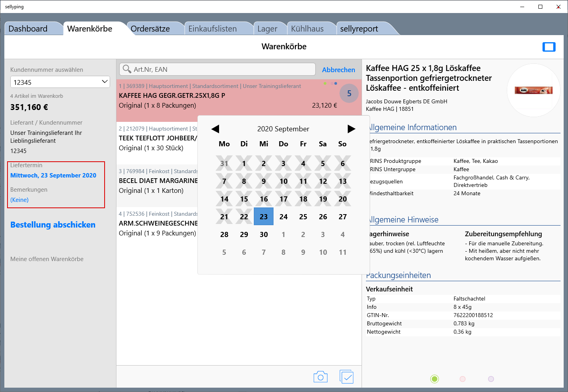Click the Faltschachtel type value
The height and width of the screenshot is (392, 568).
469,299
